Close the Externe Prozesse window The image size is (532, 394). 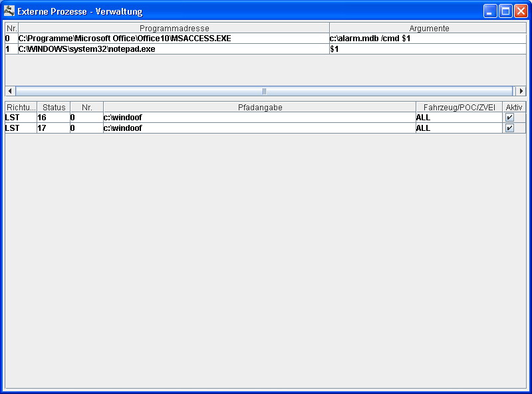coord(520,11)
